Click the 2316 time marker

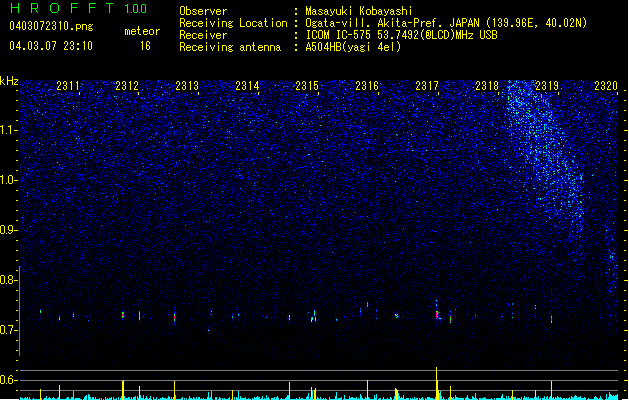(x=367, y=86)
